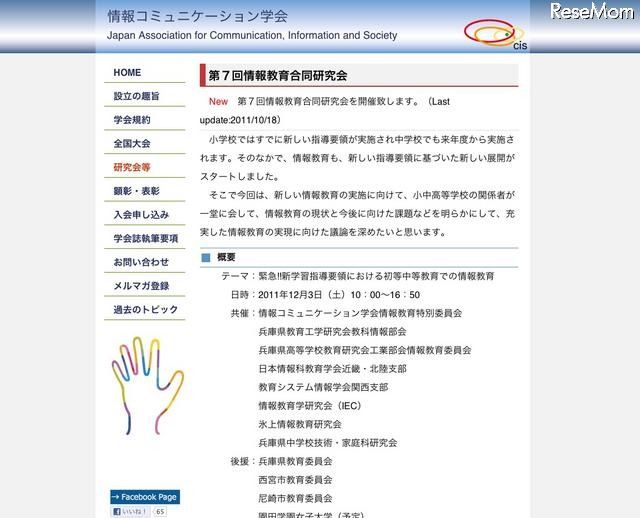Click 西宮市教育委員会 text

296,480
